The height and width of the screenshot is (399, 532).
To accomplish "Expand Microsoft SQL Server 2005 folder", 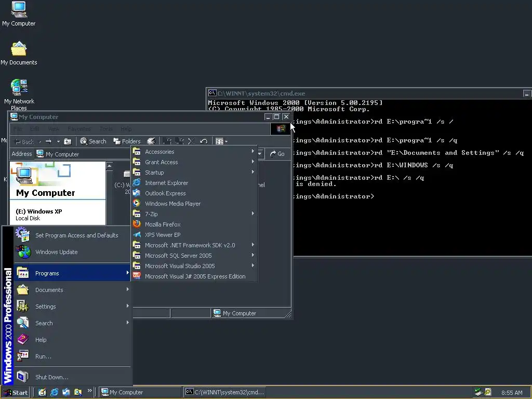I will click(x=194, y=256).
